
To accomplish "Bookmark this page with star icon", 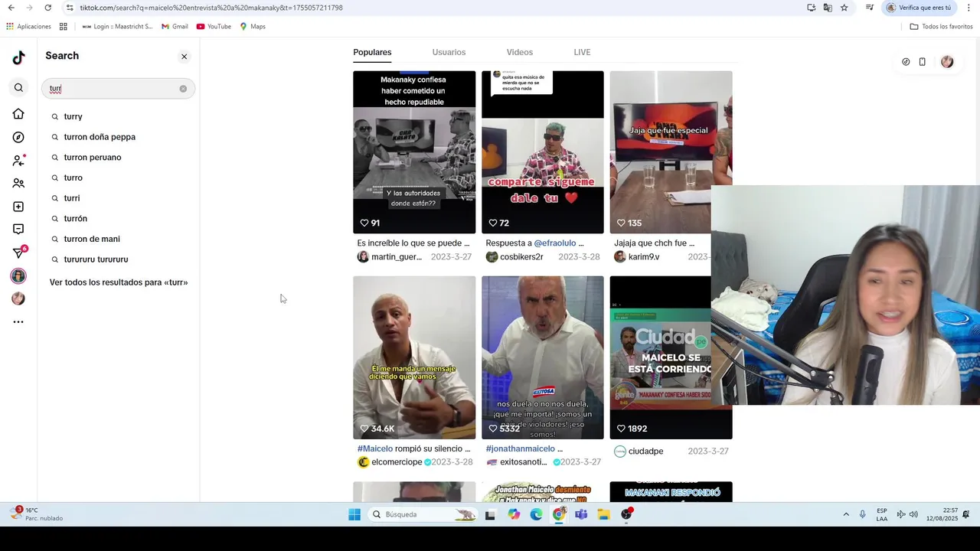I will point(844,8).
